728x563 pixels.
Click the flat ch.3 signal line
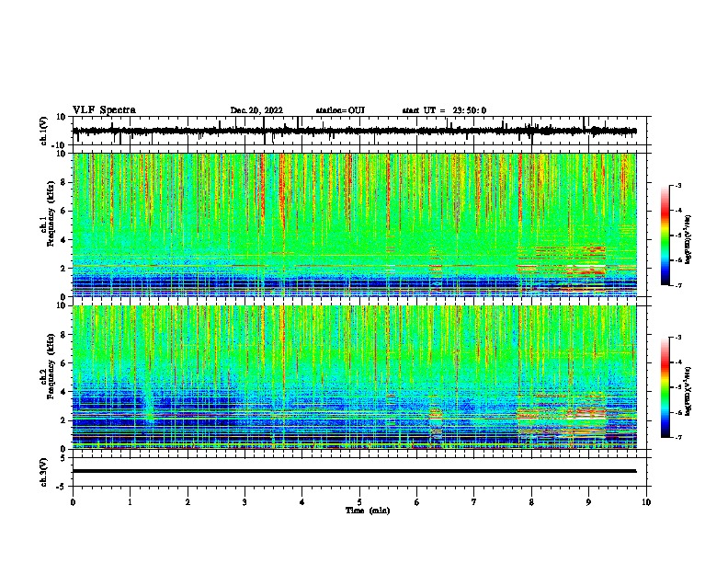(x=355, y=471)
